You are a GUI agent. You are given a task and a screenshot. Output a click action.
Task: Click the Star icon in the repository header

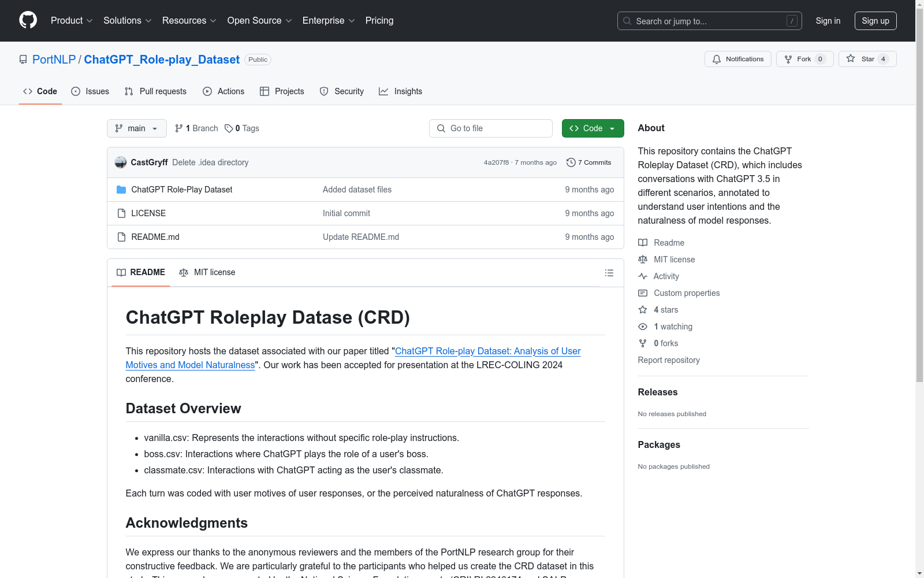click(851, 58)
